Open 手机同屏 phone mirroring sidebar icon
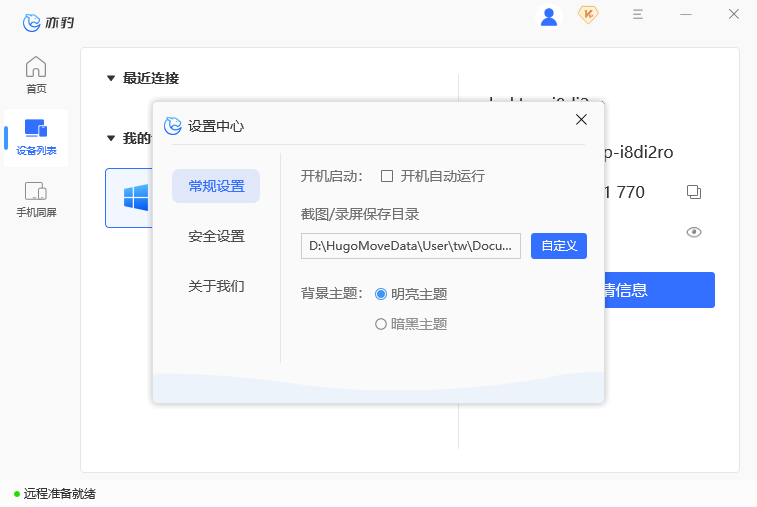 click(36, 199)
